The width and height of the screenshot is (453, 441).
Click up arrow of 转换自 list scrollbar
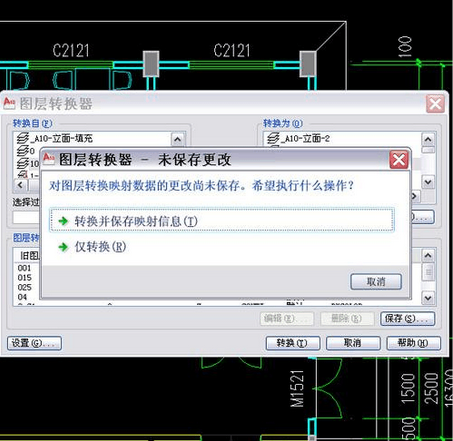coord(178,139)
